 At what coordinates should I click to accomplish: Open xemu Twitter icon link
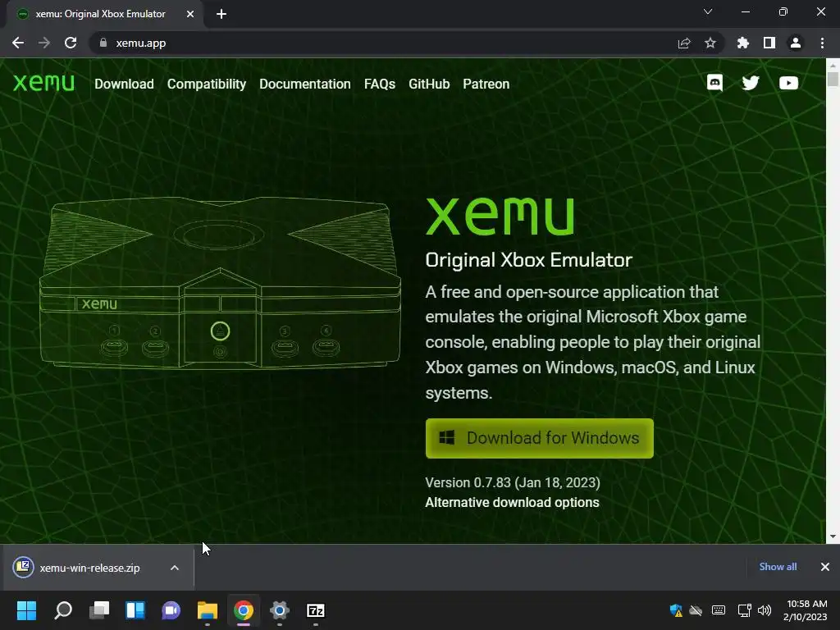(x=751, y=83)
